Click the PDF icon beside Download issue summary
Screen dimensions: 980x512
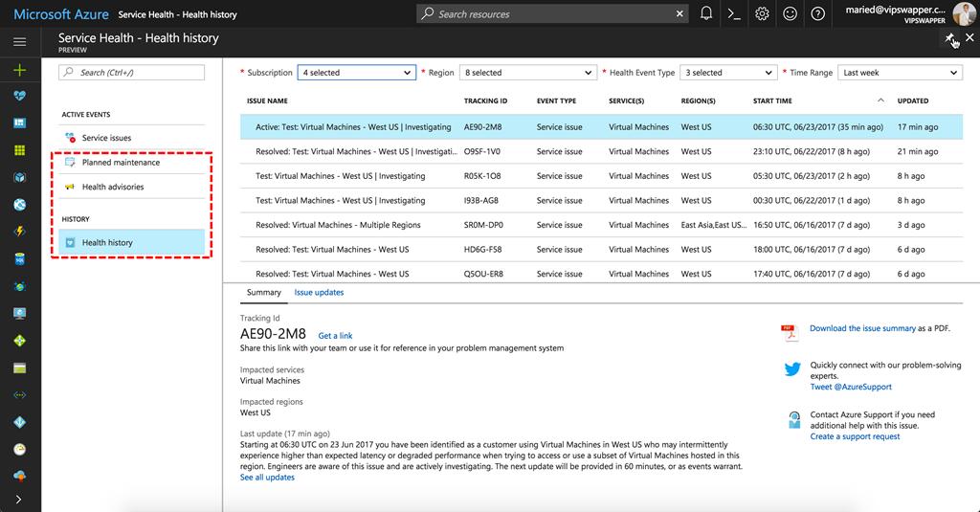point(790,333)
